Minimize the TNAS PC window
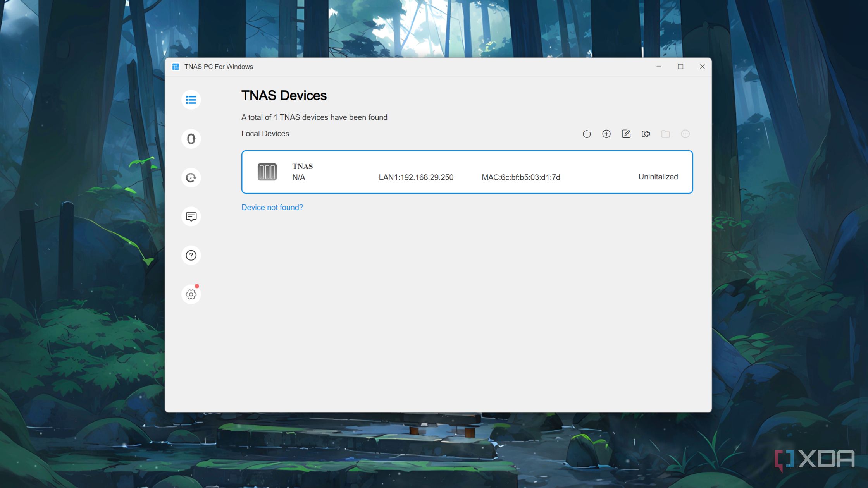The width and height of the screenshot is (868, 488). click(x=658, y=67)
